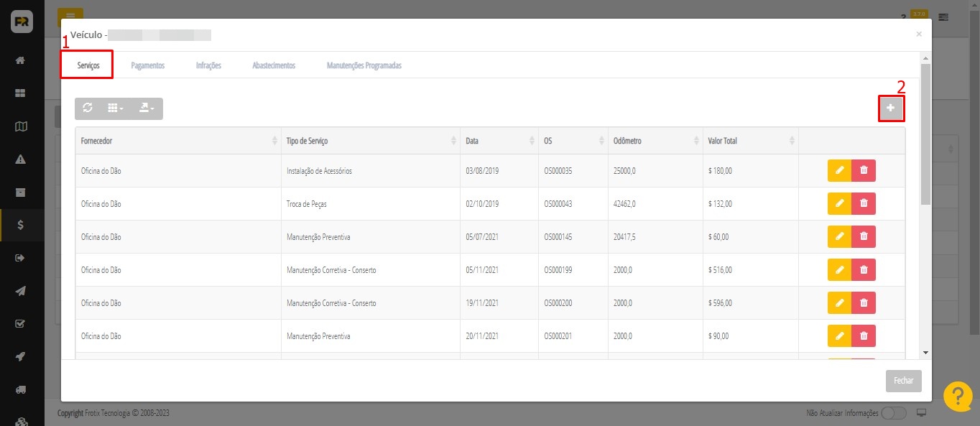
Task: Edit service order OS000145
Action: point(839,237)
